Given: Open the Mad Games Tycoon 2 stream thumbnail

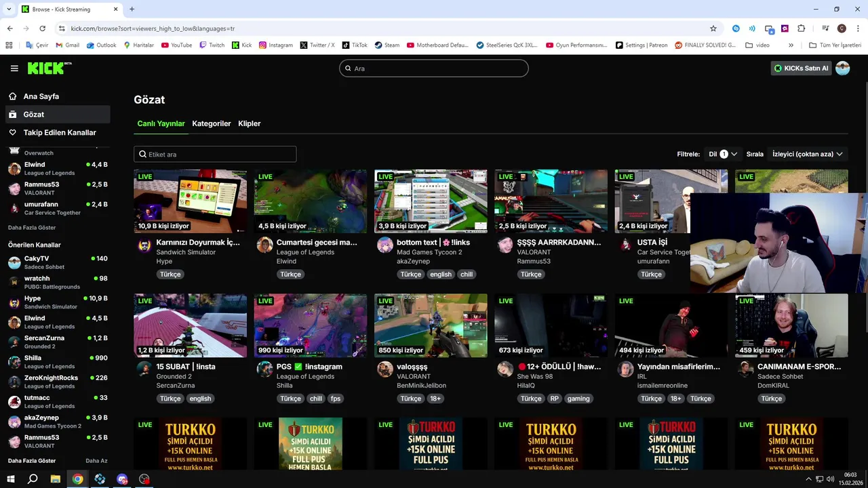Looking at the screenshot, I should pos(431,201).
